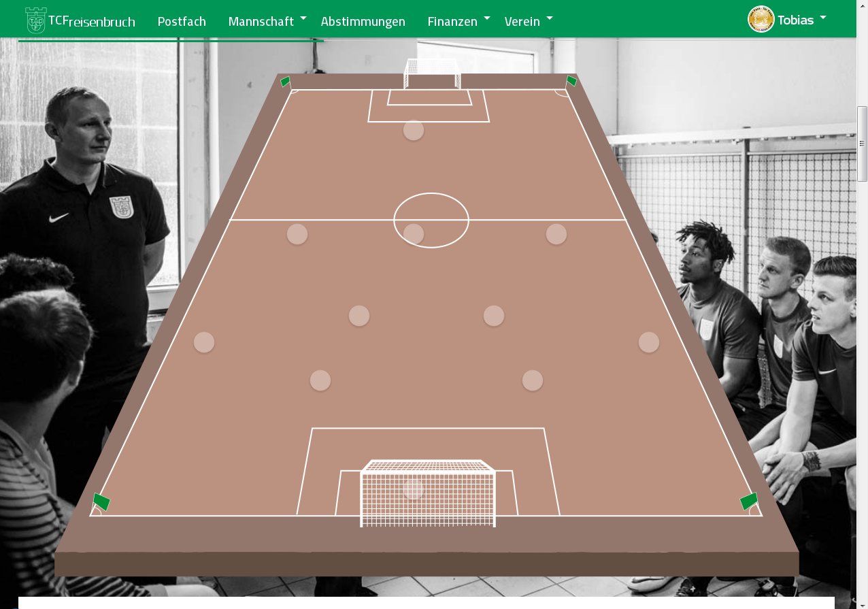
Task: Click the left centre-back position circle
Action: point(320,380)
